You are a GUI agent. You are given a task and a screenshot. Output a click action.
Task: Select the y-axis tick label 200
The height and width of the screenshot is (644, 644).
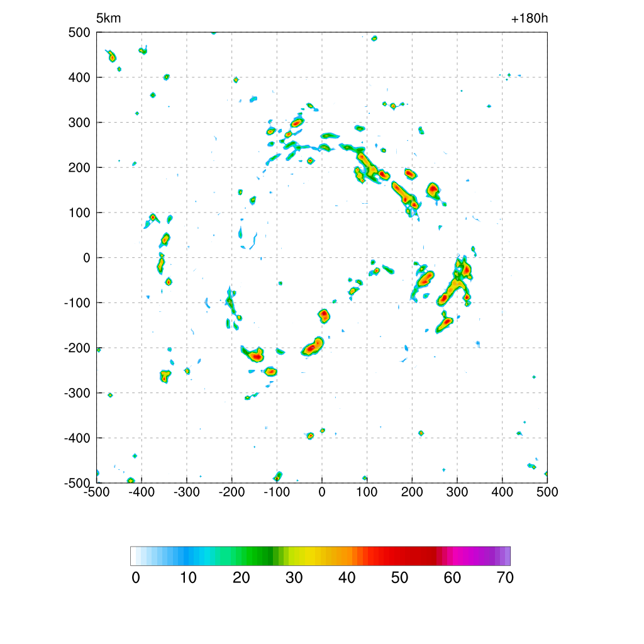point(79,167)
